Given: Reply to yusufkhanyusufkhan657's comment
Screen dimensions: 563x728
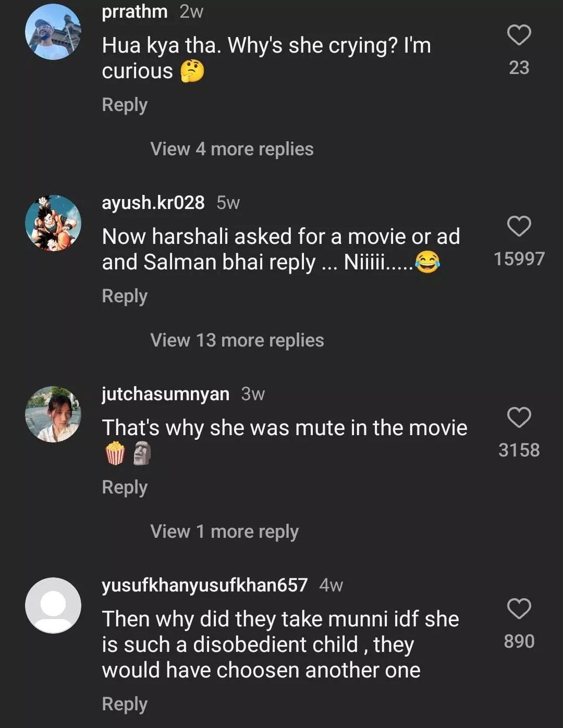Looking at the screenshot, I should [125, 704].
